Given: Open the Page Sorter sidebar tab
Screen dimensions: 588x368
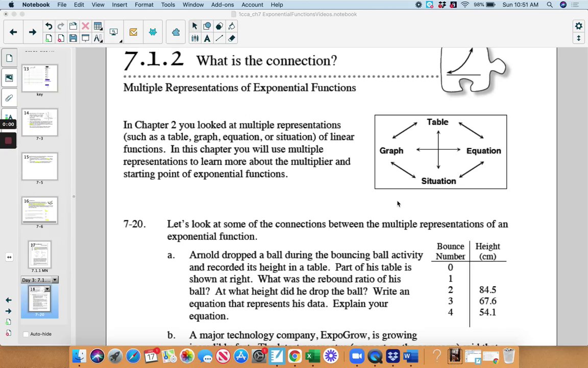Looking at the screenshot, I should 9,58.
